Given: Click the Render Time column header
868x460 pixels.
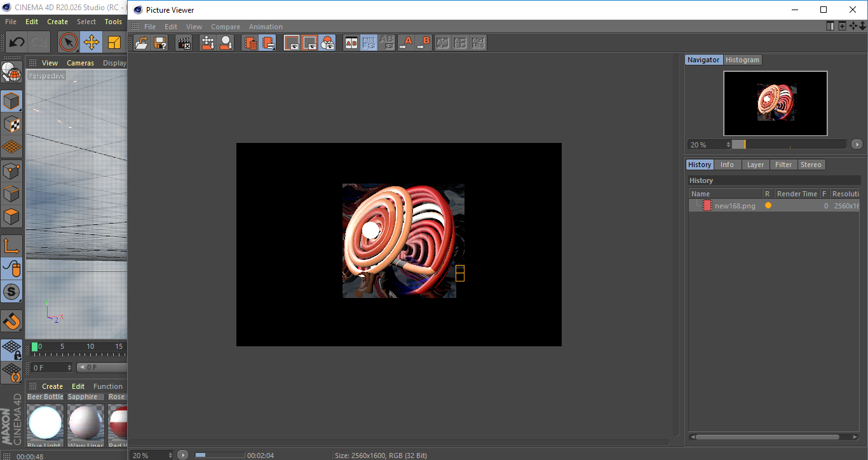Looking at the screenshot, I should coord(797,194).
